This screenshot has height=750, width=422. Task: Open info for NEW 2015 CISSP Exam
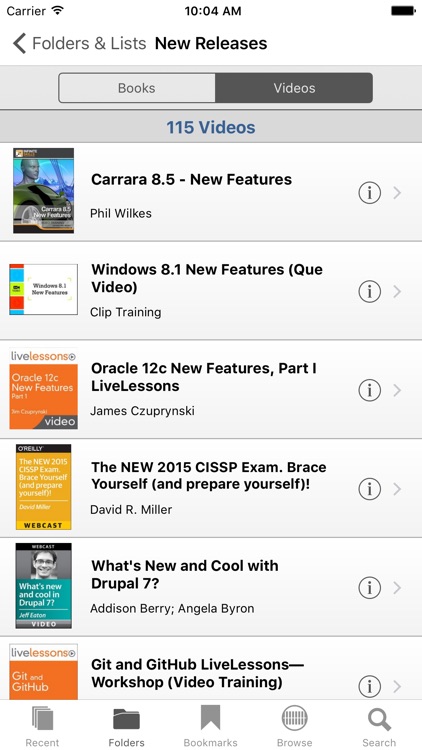pos(369,489)
